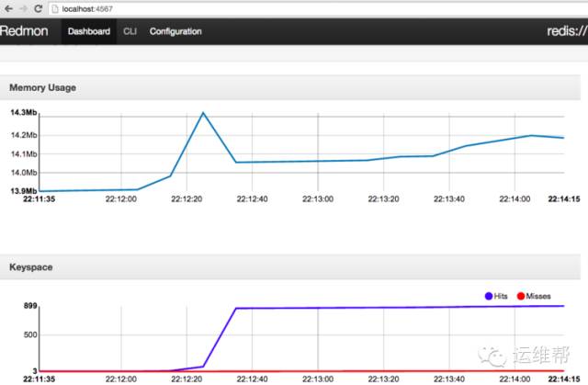Click 22:11:35 on Keyspace time axis

click(39, 379)
